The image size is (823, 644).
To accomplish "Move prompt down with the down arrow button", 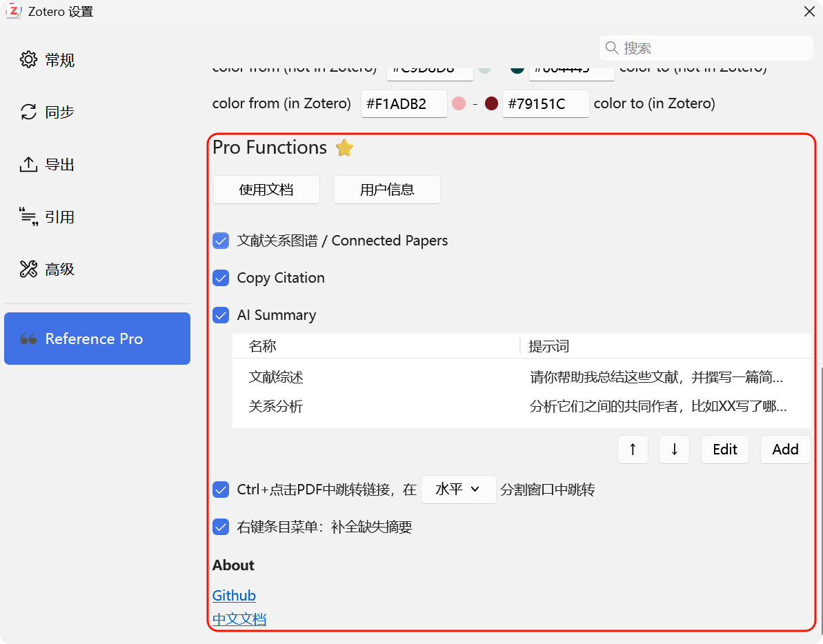I will pos(674,450).
